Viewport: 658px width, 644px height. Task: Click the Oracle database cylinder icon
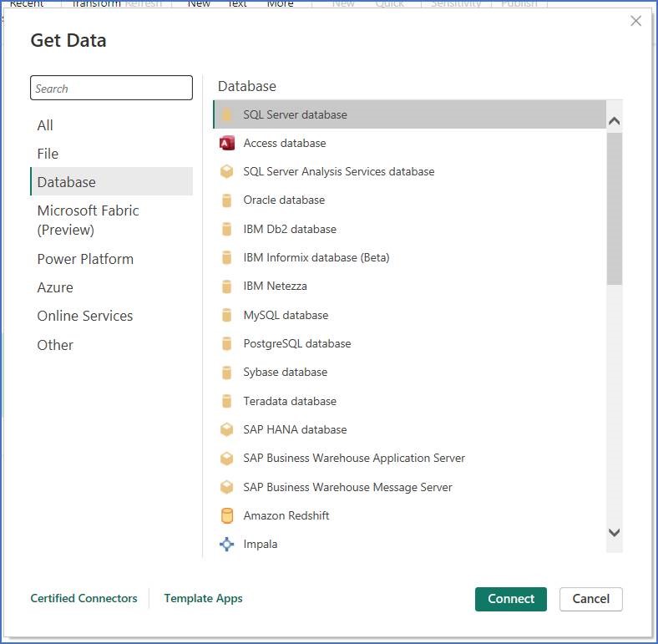[226, 200]
